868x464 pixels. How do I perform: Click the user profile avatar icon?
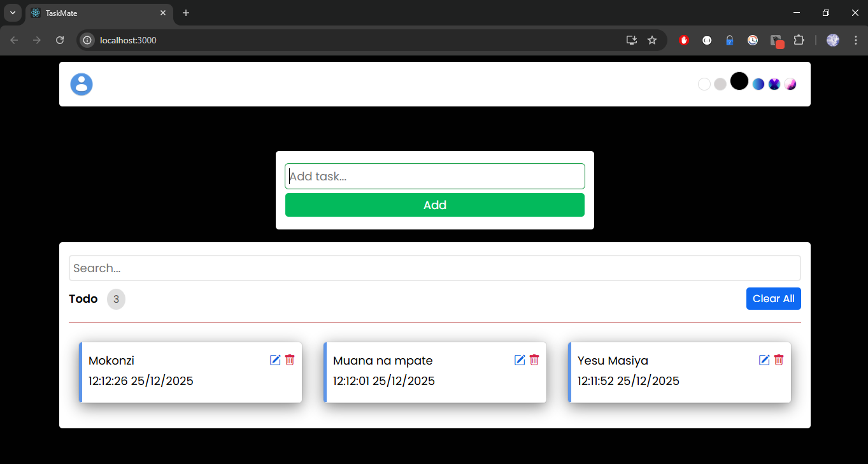pos(82,84)
